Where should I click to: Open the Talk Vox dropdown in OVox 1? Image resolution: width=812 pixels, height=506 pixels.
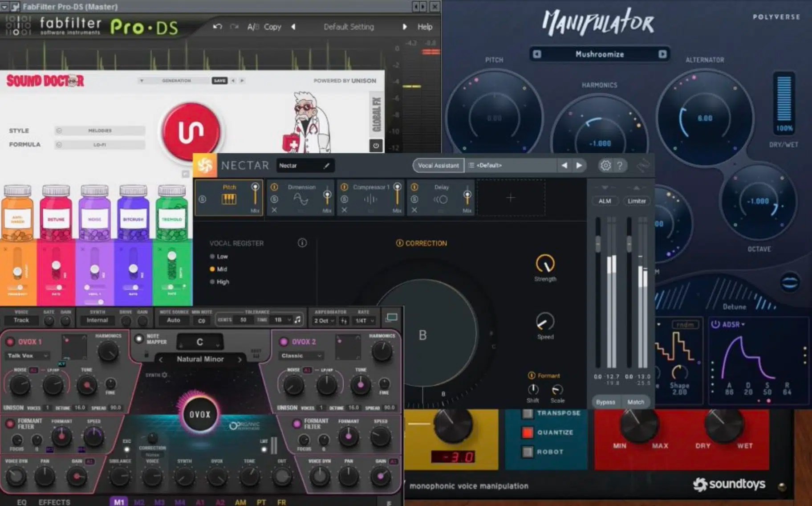(x=27, y=355)
